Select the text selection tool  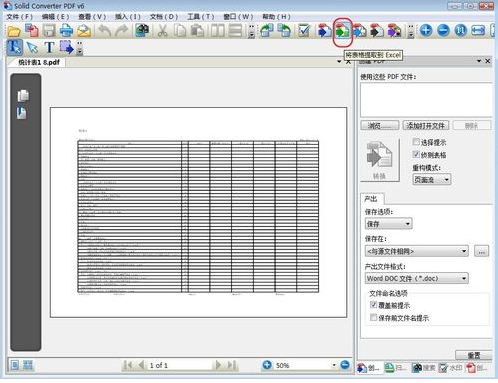click(15, 48)
